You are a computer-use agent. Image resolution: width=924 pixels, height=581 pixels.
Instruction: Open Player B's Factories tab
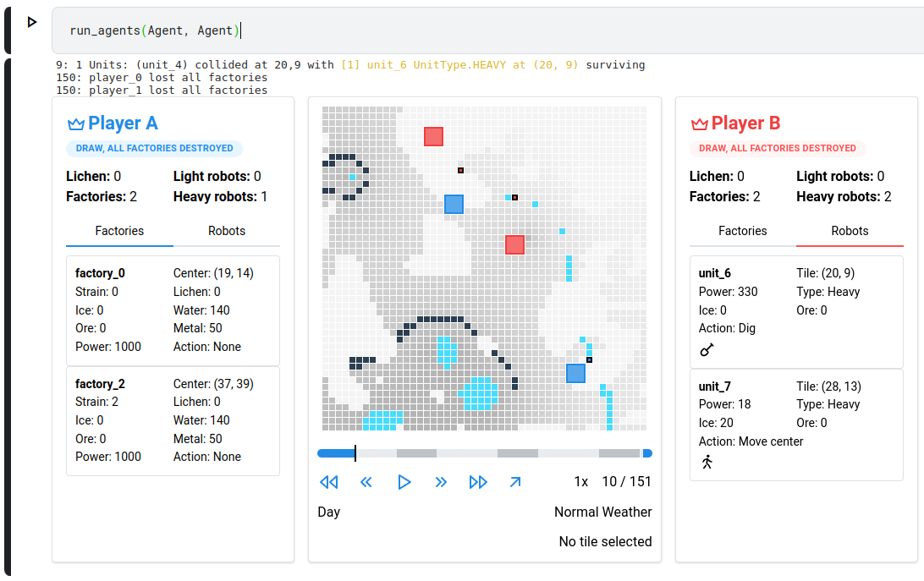(742, 231)
